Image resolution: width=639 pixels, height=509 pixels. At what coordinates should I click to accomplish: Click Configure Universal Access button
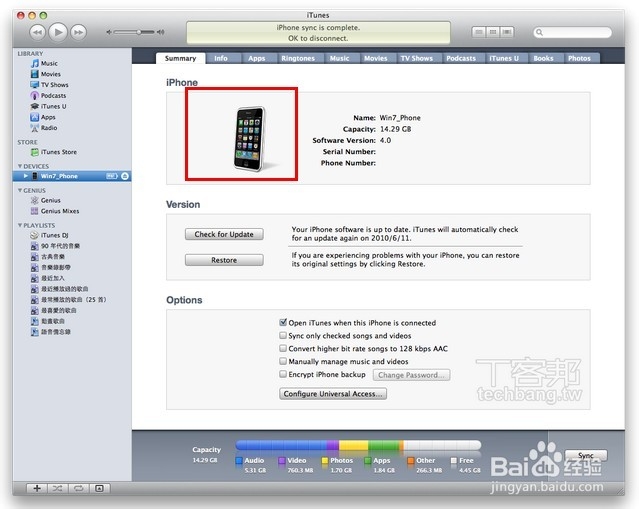333,394
